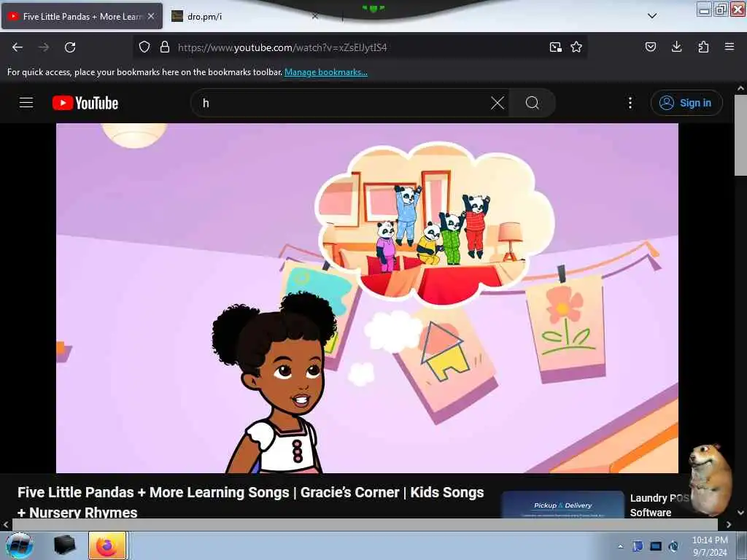The width and height of the screenshot is (747, 560).
Task: Close the Five Little Pandas tab
Action: (151, 16)
